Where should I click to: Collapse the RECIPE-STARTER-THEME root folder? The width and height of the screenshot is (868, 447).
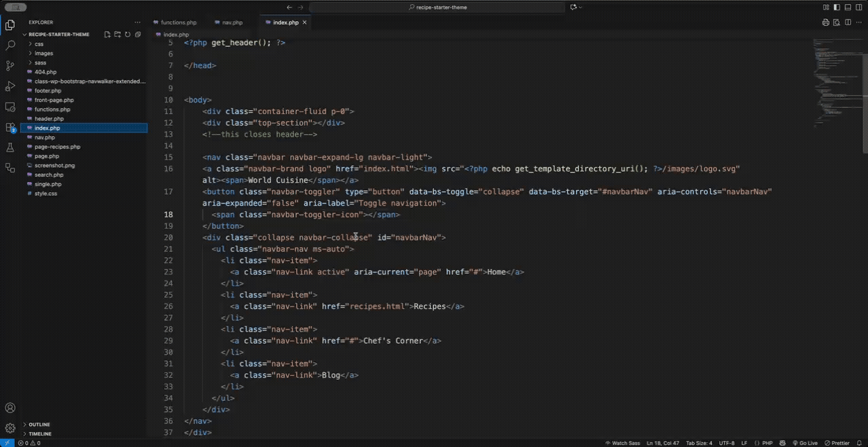[x=58, y=34]
